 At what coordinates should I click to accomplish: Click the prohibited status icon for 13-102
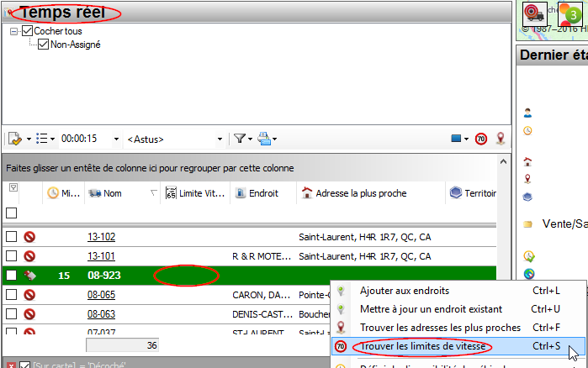(x=29, y=237)
